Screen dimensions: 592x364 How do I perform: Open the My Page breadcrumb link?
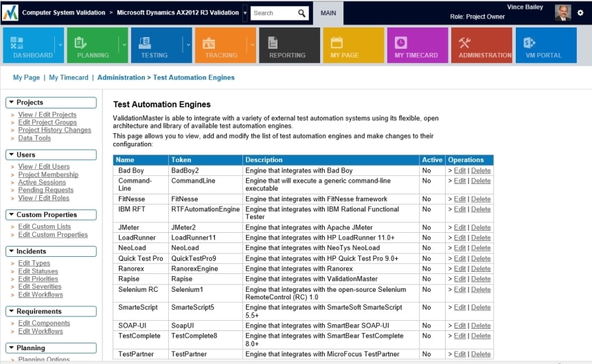(26, 78)
